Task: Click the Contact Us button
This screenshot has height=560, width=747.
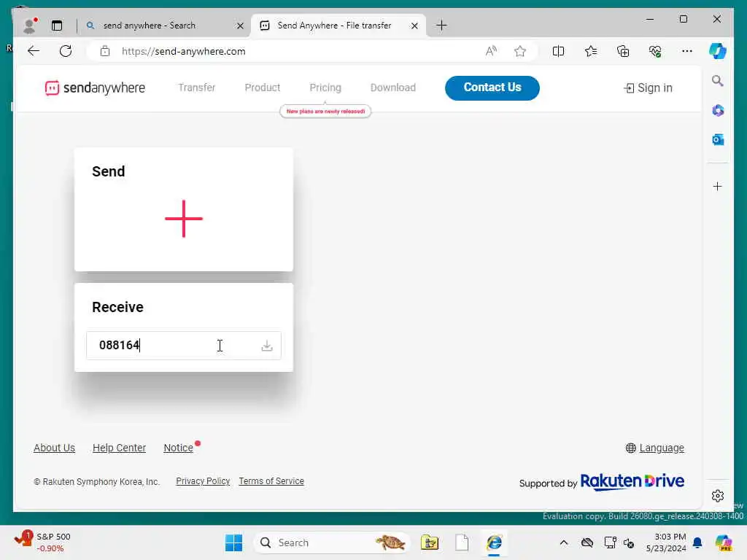Action: click(492, 87)
